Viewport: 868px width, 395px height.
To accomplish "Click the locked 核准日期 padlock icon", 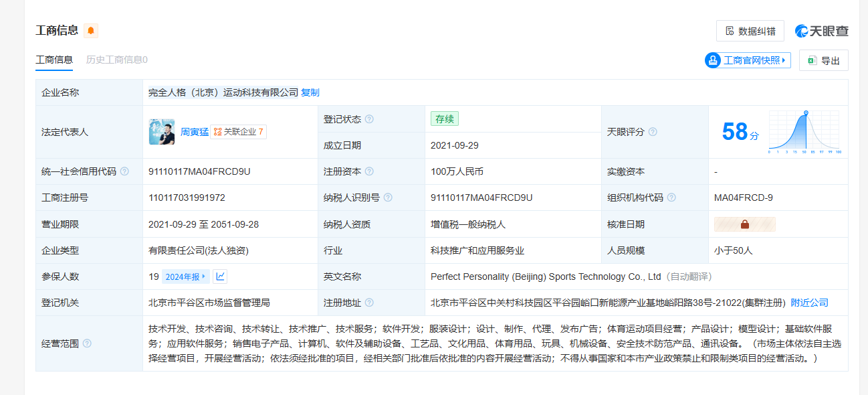I will [744, 224].
